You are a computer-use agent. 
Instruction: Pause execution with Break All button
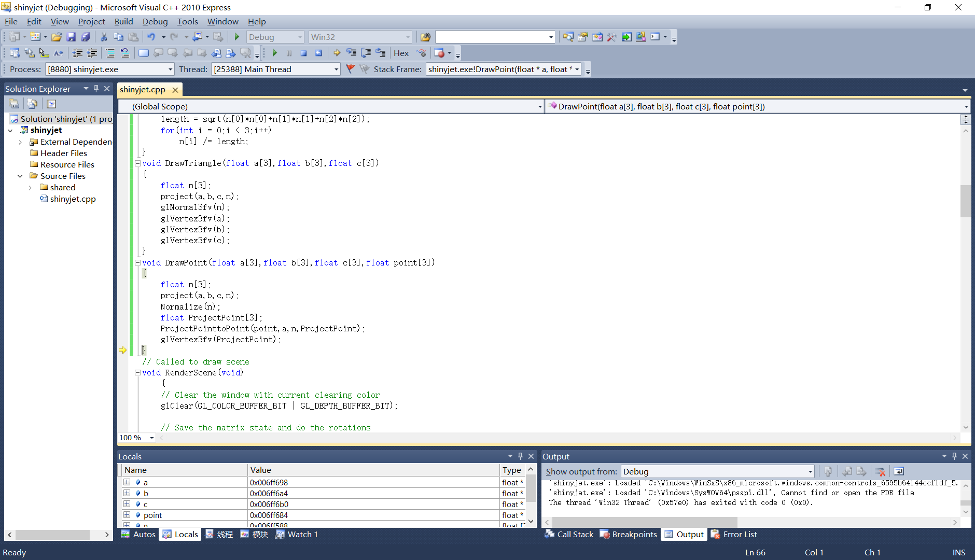click(289, 53)
